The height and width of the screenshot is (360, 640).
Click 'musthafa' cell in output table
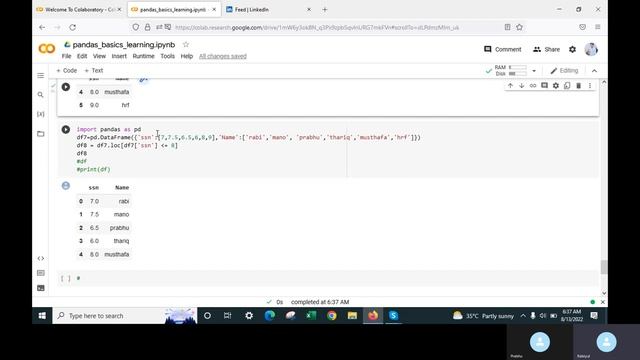click(117, 254)
